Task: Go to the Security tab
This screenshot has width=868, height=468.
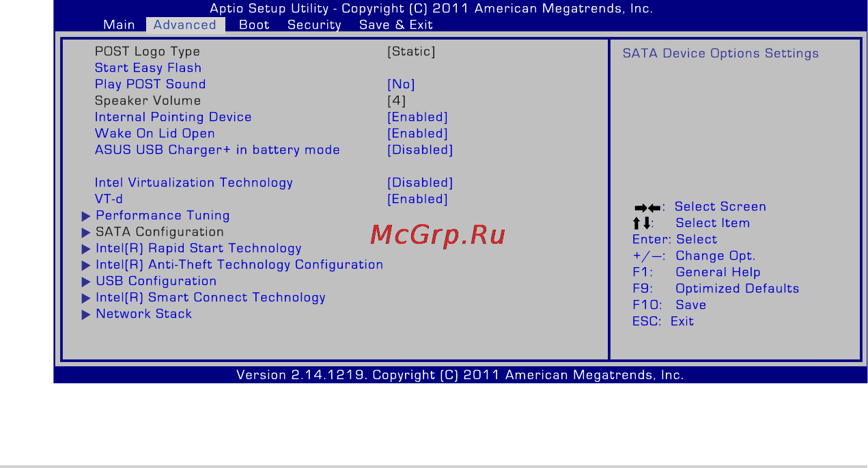Action: tap(314, 25)
